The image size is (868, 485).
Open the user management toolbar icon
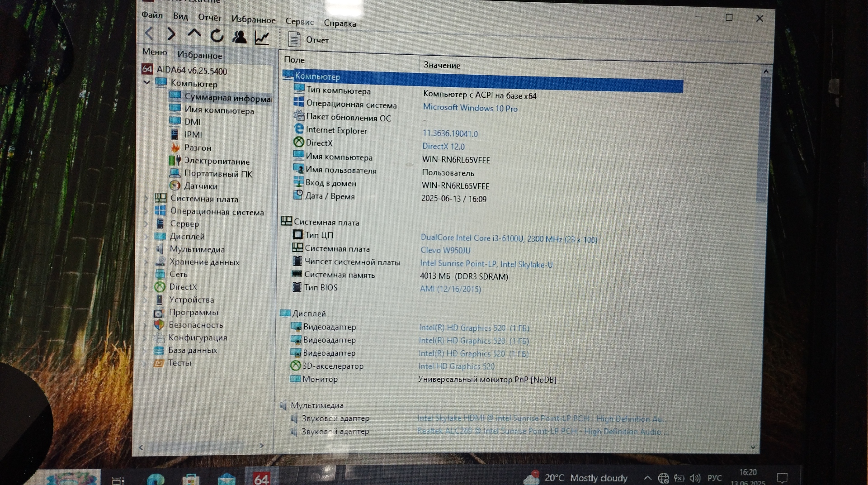click(x=239, y=37)
